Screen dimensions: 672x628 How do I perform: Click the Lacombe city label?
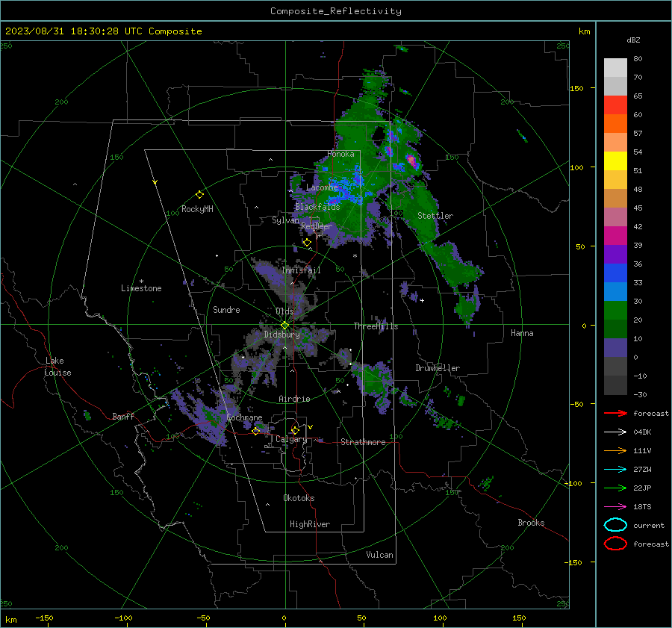pyautogui.click(x=322, y=187)
